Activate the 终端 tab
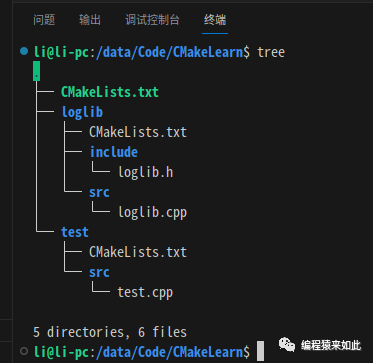 coord(215,20)
